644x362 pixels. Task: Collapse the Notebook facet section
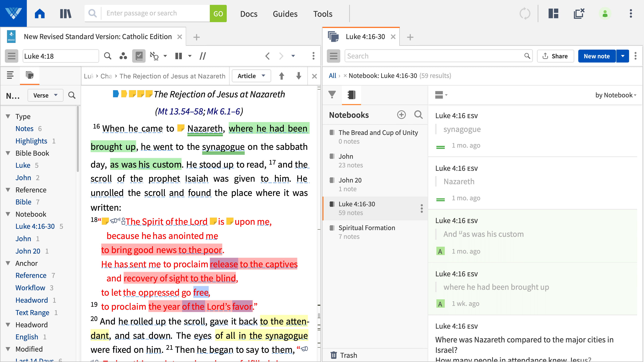pyautogui.click(x=8, y=214)
